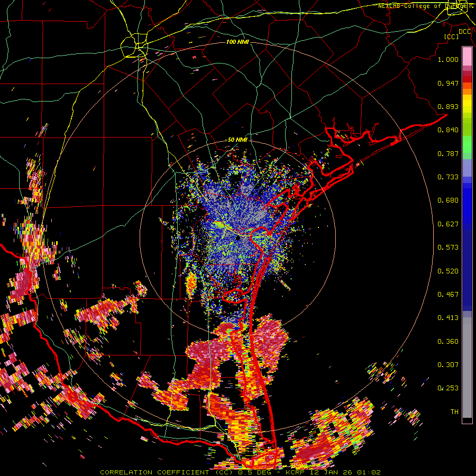The image size is (476, 476).
Task: Click the 100 NMI range ring label
Action: click(237, 42)
